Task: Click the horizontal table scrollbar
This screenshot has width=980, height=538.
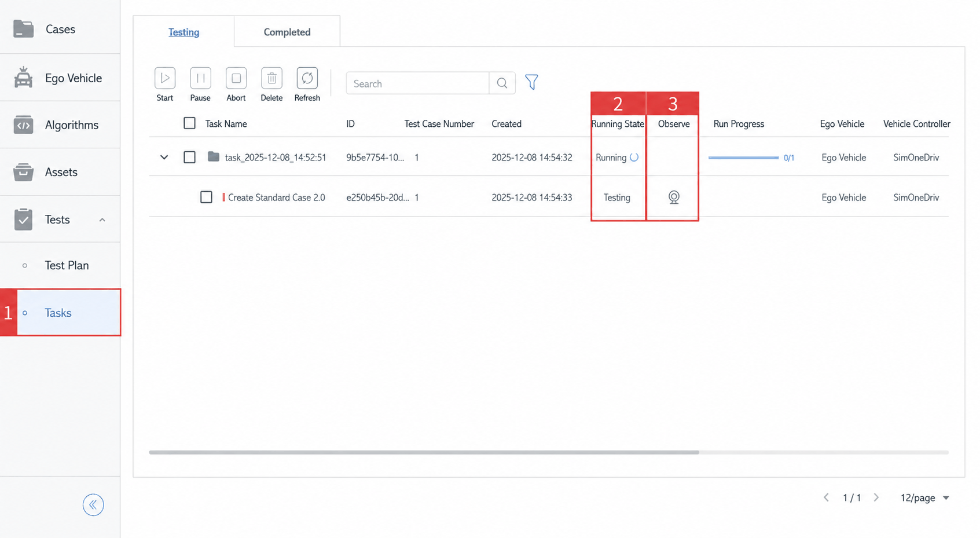Action: 424,452
